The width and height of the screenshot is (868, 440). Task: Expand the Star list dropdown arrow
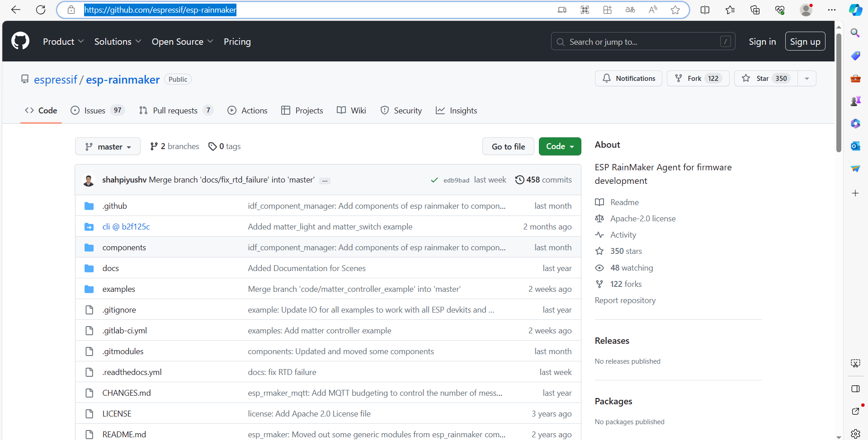coord(807,79)
